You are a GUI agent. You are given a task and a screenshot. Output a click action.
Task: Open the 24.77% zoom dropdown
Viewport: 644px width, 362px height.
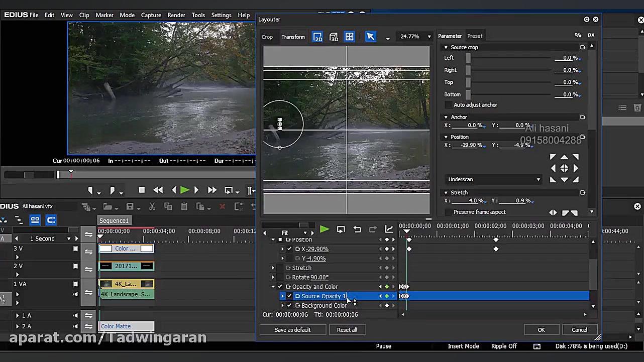pos(428,37)
